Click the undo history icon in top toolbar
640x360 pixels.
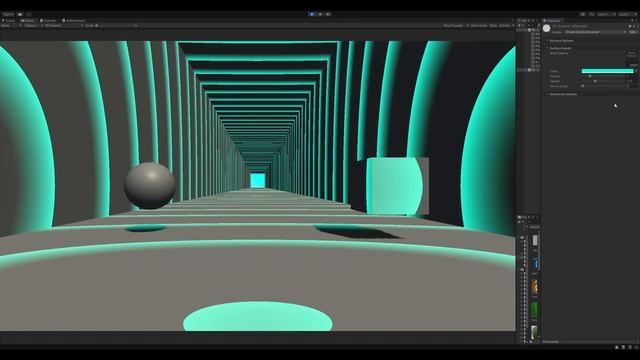pos(582,14)
